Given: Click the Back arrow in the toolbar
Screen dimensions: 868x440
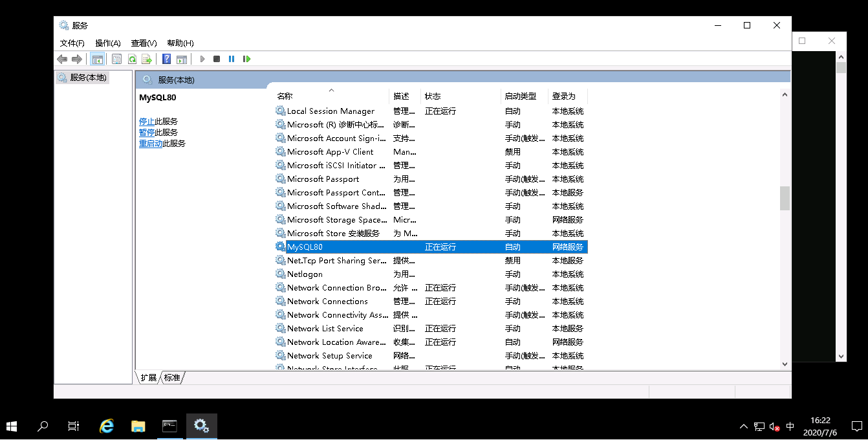Looking at the screenshot, I should click(62, 59).
